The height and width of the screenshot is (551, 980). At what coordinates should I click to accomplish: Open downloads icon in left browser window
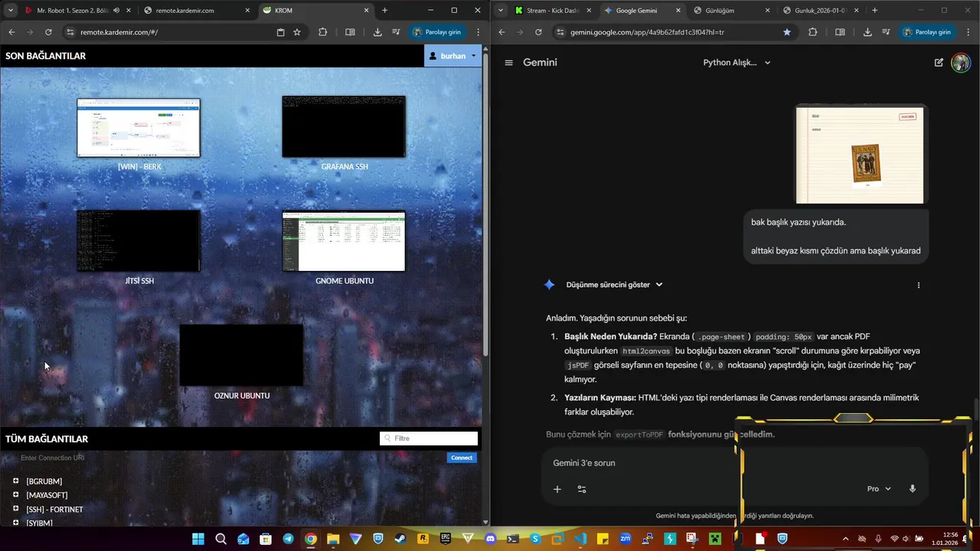[x=377, y=32]
